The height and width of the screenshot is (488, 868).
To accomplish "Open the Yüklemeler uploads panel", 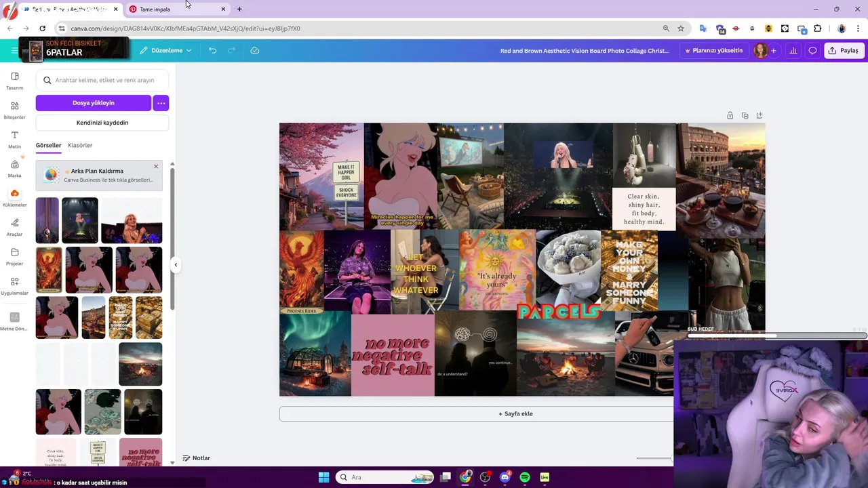I will click(14, 198).
